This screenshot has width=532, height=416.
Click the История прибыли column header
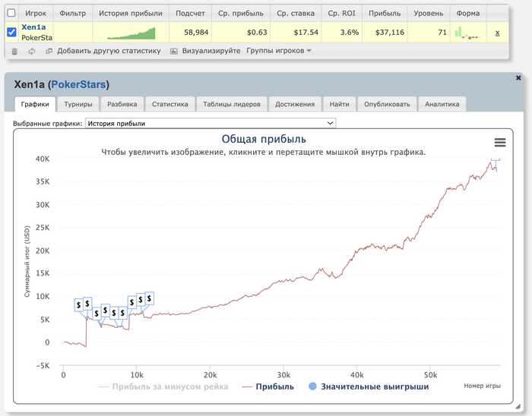(x=131, y=13)
